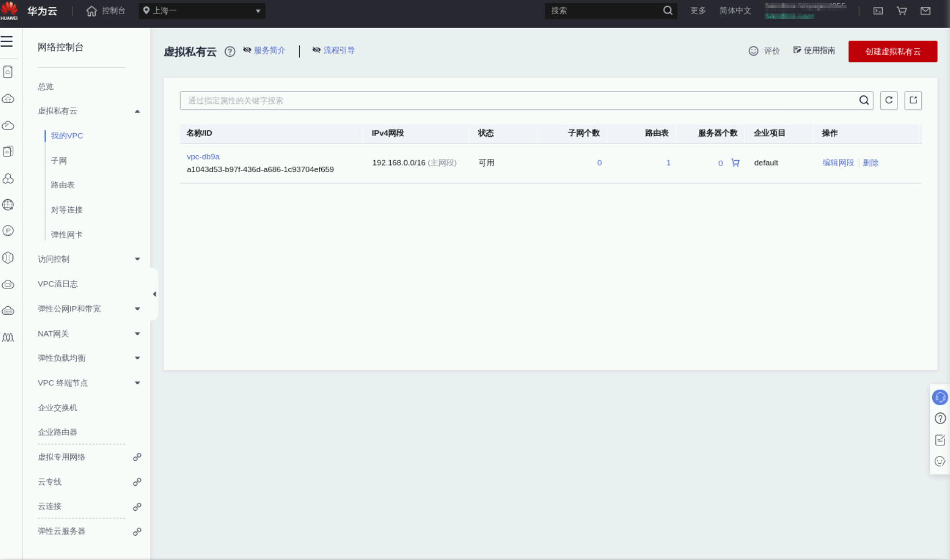
Task: Open 企业交换机 in the sidebar
Action: pyautogui.click(x=57, y=408)
